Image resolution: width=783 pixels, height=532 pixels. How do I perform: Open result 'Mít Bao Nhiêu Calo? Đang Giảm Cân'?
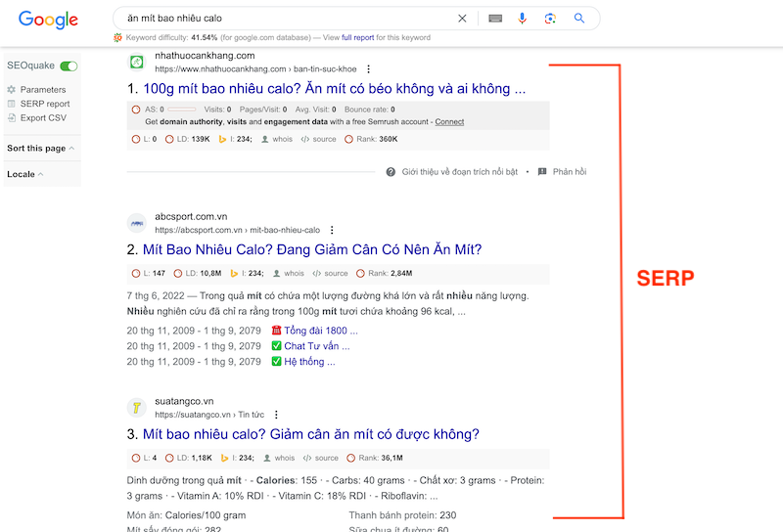[312, 249]
